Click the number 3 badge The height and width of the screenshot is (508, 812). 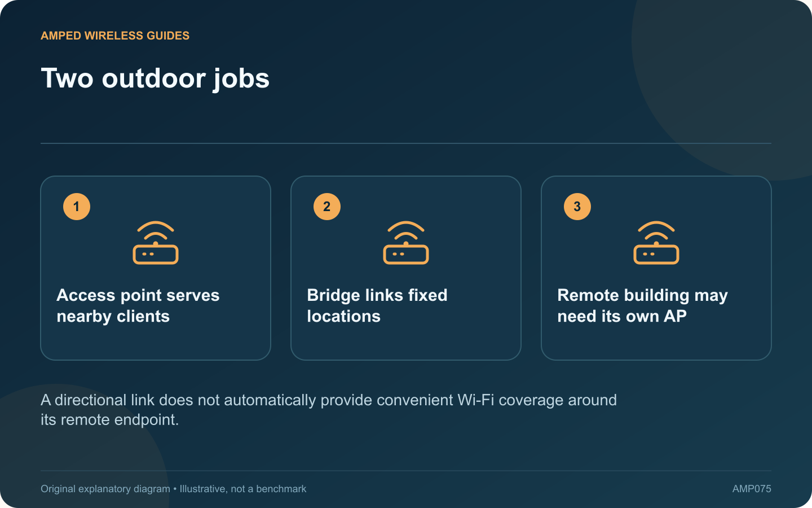pos(577,207)
